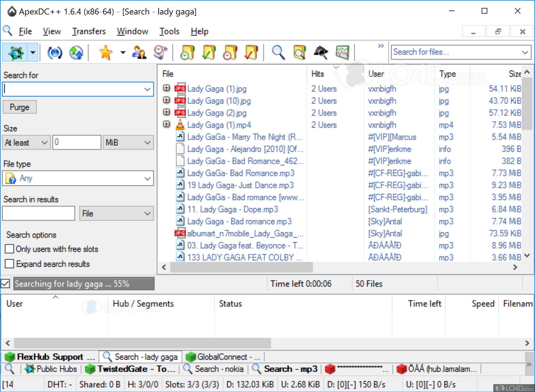The width and height of the screenshot is (535, 392).
Task: View Finished Downloads via green-check folder icon
Action: (208, 52)
